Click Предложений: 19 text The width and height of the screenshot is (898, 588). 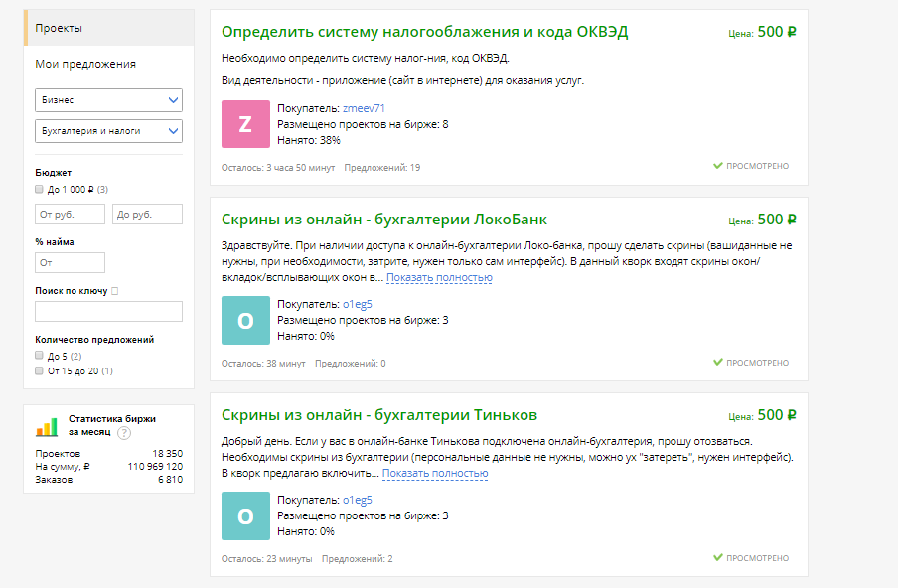tap(382, 168)
